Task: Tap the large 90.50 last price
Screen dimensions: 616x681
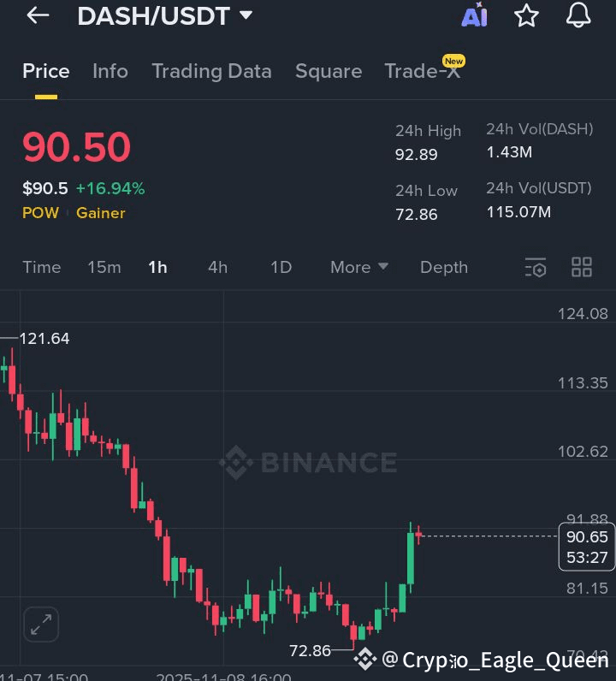Action: (x=77, y=147)
